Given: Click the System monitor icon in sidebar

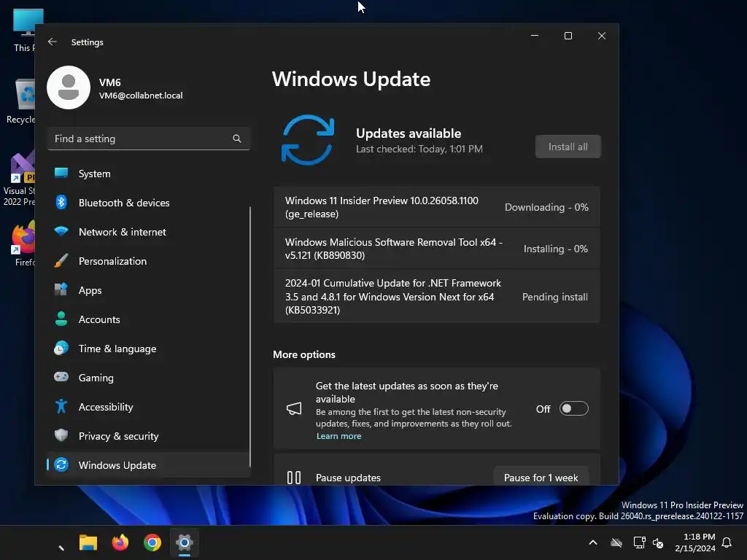Looking at the screenshot, I should pyautogui.click(x=61, y=174).
